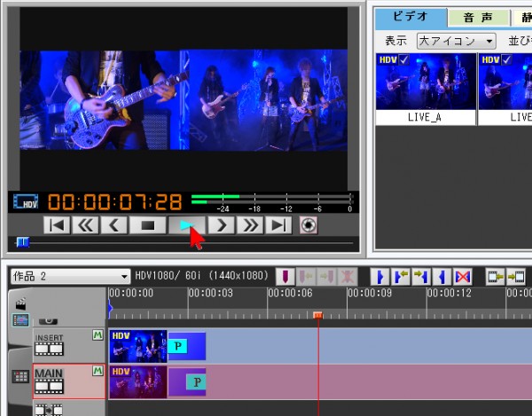Click the preview seek slider handle
This screenshot has width=532, height=416.
(22, 242)
